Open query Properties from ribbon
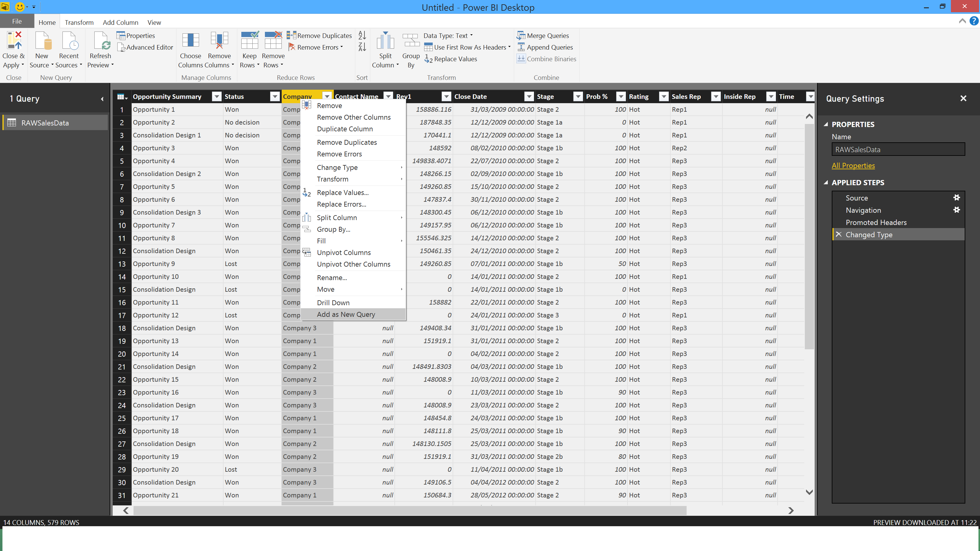980x551 pixels. 136,36
